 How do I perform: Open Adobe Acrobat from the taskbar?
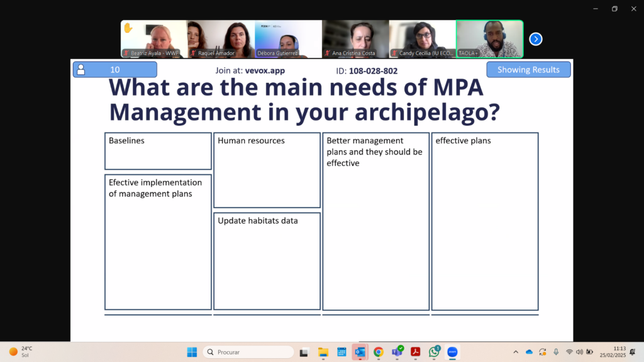415,352
